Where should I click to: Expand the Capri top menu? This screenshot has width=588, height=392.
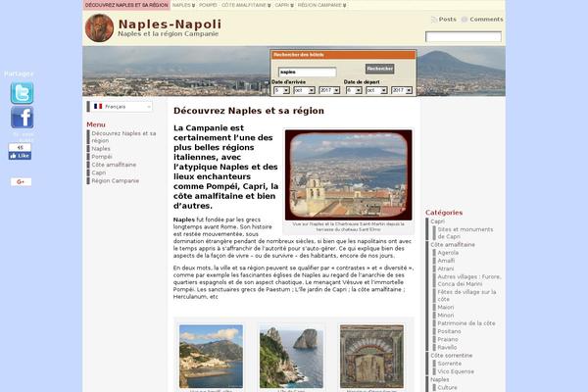284,5
